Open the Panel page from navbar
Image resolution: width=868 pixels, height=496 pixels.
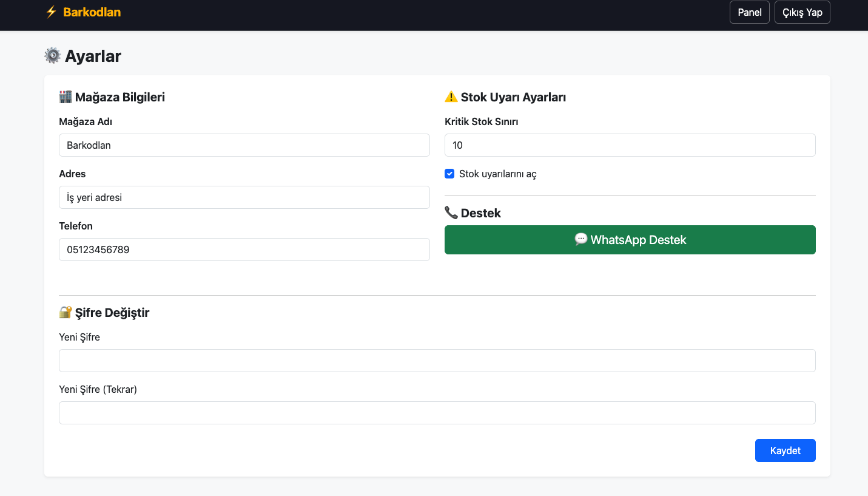tap(749, 12)
